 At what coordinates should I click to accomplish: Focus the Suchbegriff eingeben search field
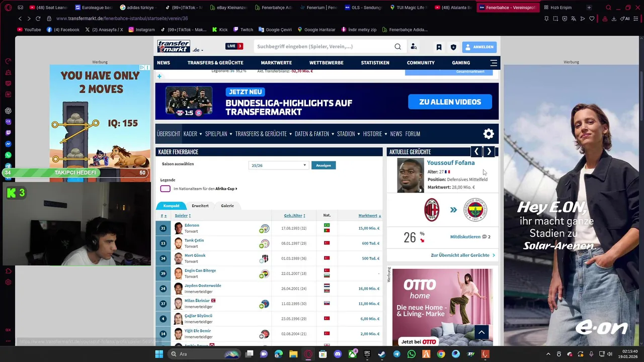coord(322,47)
